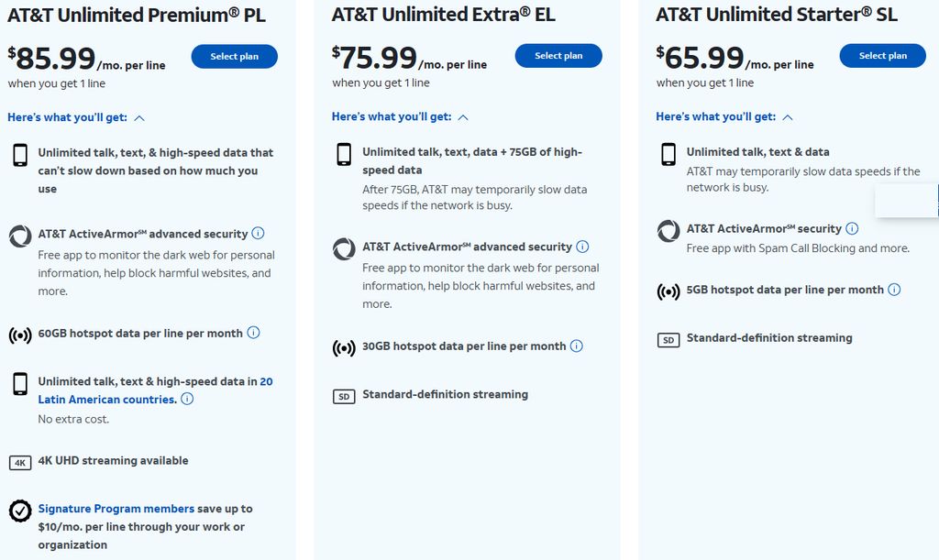Viewport: 939px width, 560px height.
Task: Click the Signature Program members link
Action: click(115, 508)
